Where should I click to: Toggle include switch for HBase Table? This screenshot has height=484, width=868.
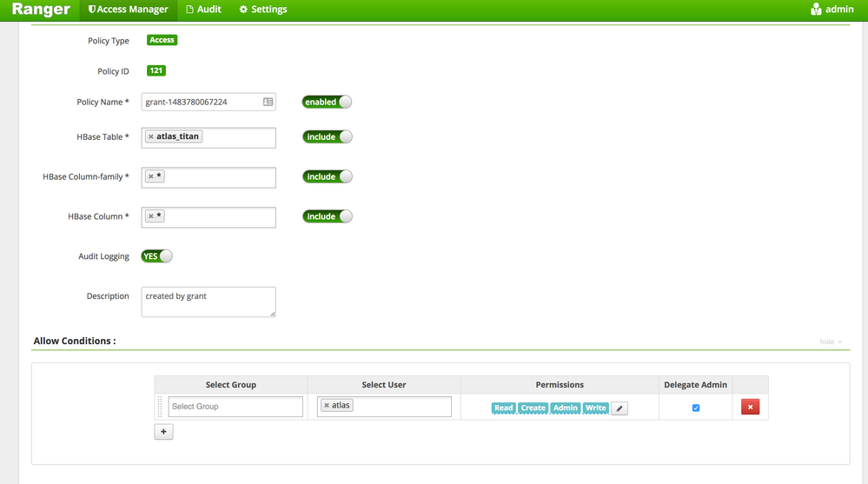pos(328,136)
